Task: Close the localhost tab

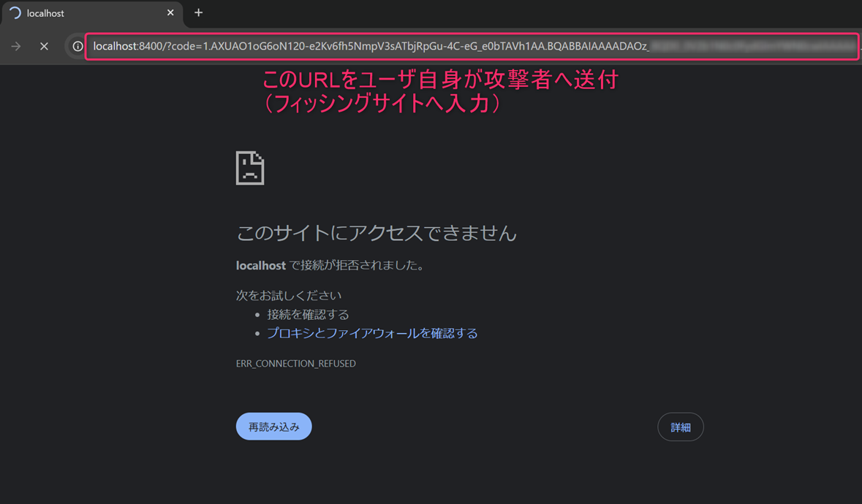Action: [170, 12]
